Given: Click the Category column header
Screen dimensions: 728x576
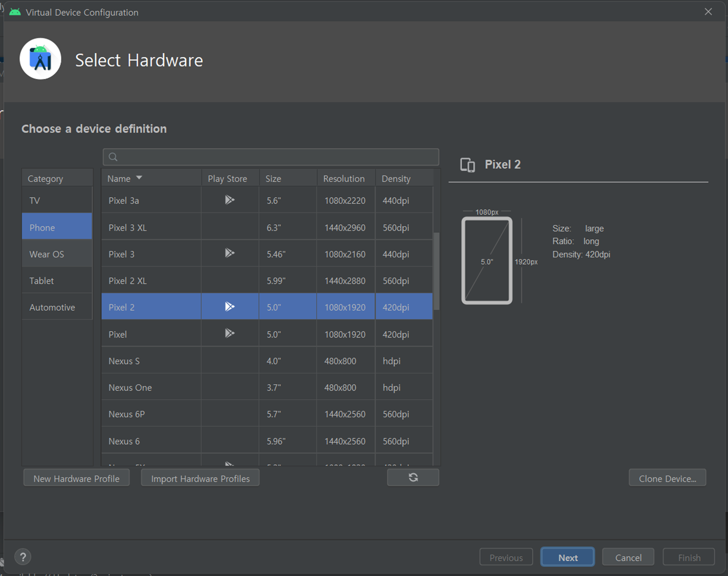Looking at the screenshot, I should pos(57,178).
